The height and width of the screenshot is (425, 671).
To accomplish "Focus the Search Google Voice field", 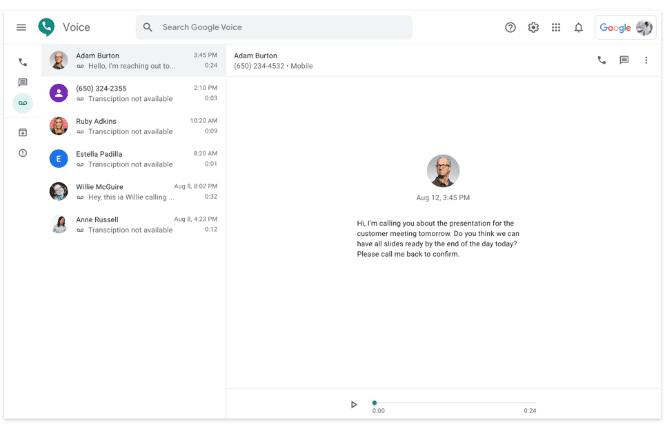I will coord(274,27).
